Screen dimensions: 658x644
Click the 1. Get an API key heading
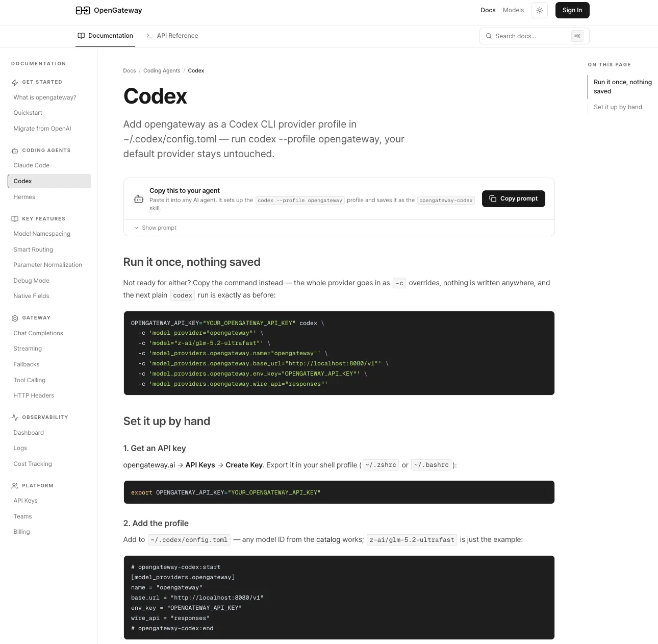click(x=155, y=449)
